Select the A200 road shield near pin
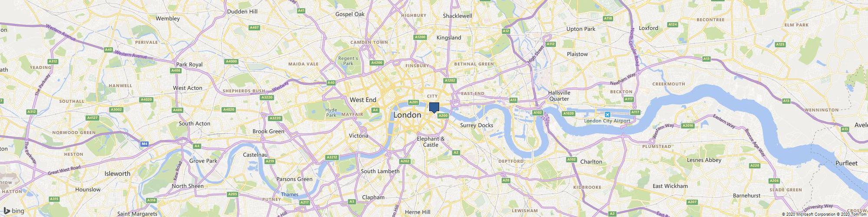This screenshot has width=868, height=217. [x=443, y=116]
